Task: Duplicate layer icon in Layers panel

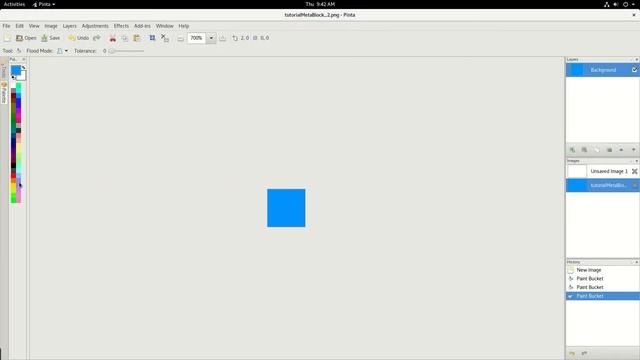Action: (584, 150)
